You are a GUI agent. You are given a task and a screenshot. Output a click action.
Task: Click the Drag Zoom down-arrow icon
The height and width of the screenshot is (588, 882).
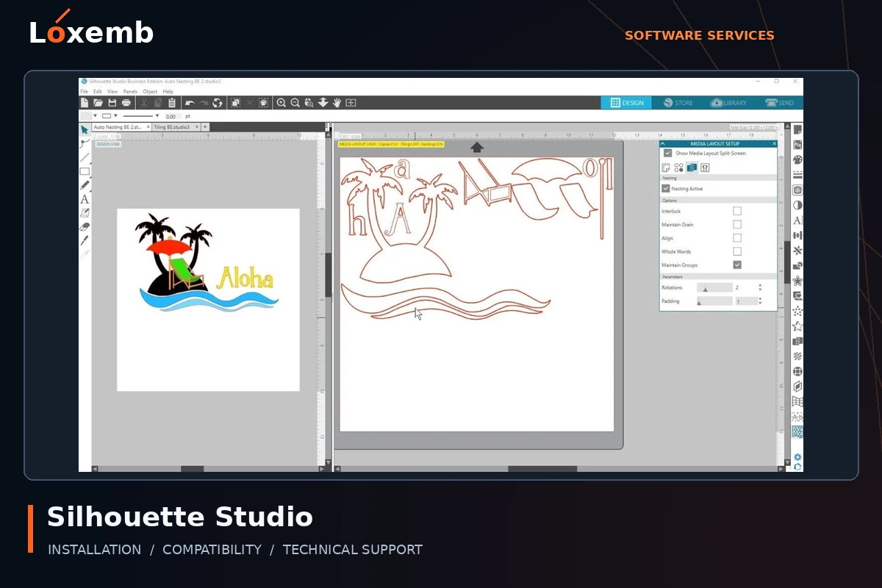[323, 103]
